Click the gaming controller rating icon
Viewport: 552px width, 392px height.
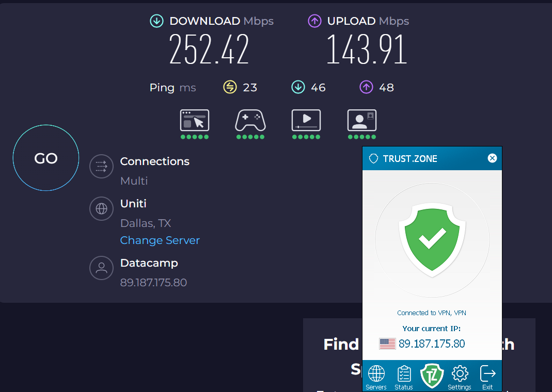[x=250, y=120]
